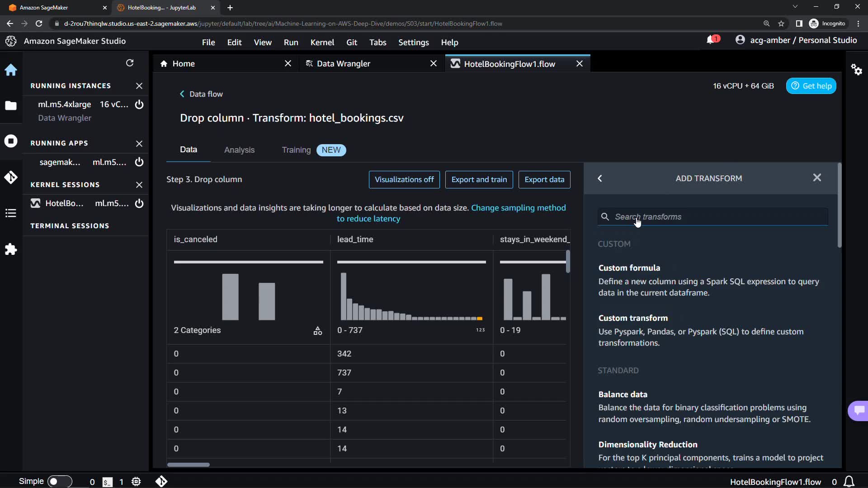Open the Kernel menu
Screen dimensions: 868x488
point(322,42)
